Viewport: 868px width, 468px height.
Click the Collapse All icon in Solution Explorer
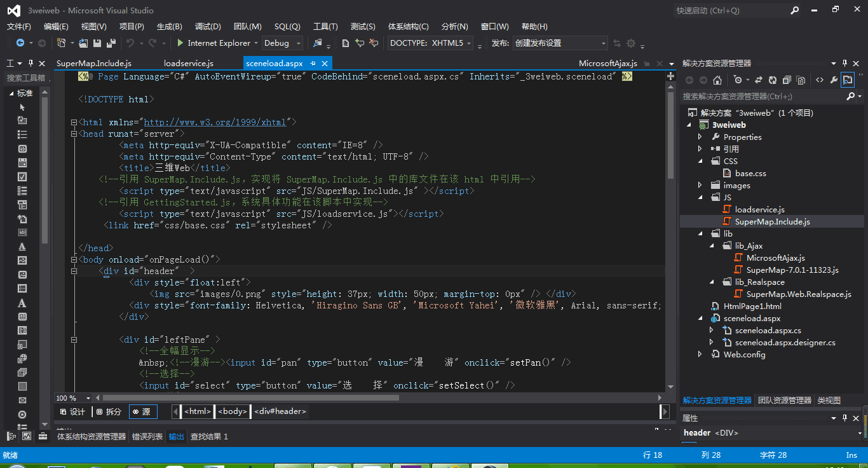point(787,80)
